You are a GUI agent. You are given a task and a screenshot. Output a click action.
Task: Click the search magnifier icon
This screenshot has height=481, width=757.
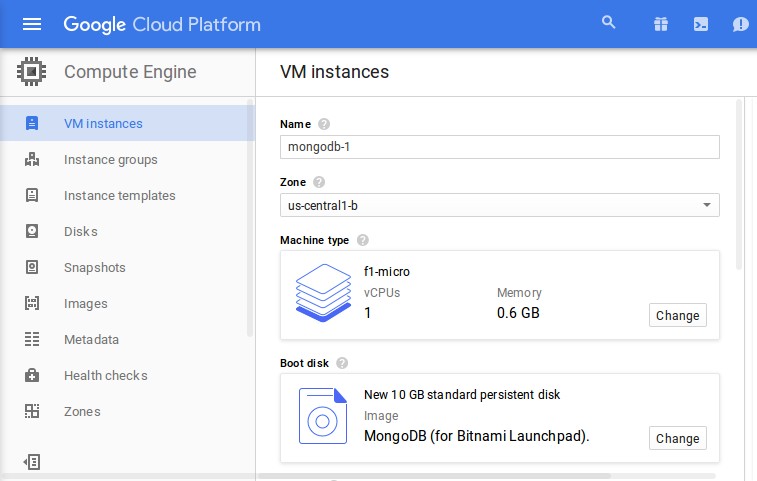click(608, 23)
